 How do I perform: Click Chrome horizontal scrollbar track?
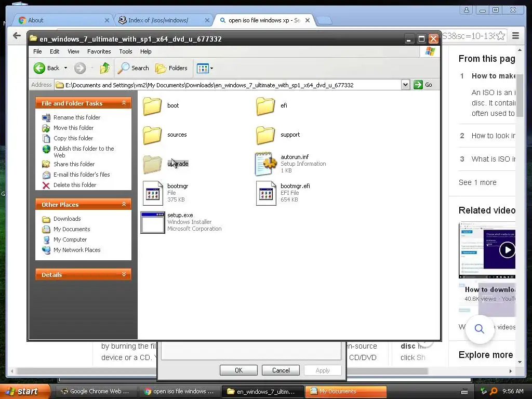click(261, 371)
